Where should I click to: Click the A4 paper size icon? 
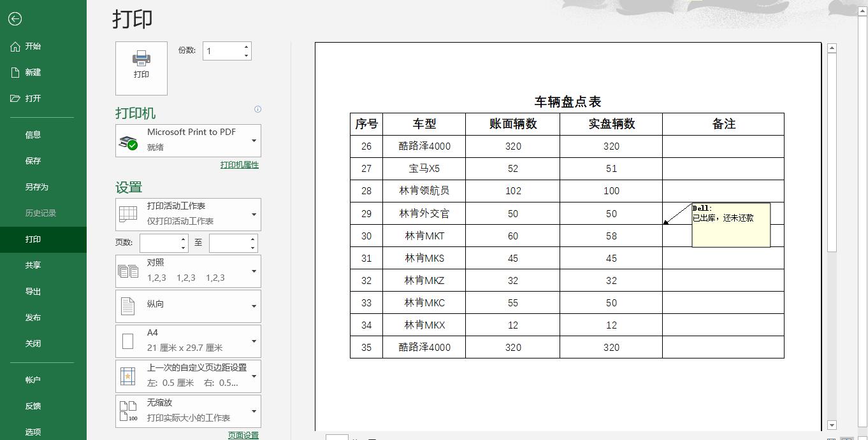[128, 341]
